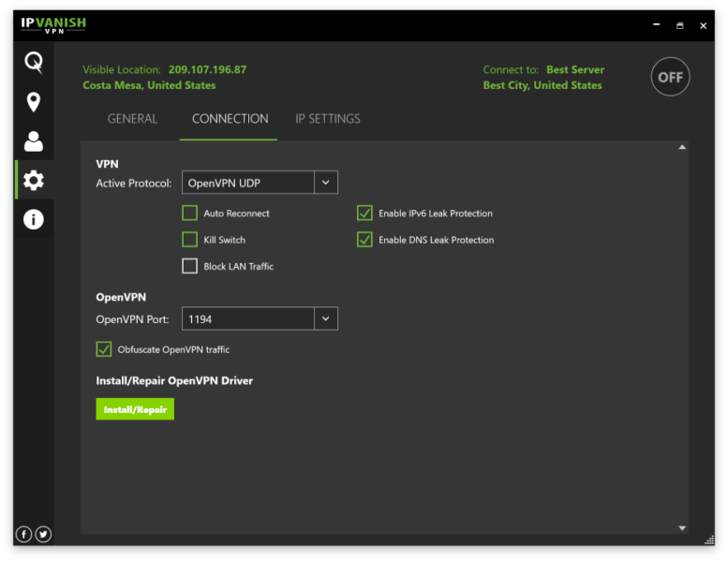This screenshot has height=562, width=728.
Task: Open the Twitter icon
Action: point(44,534)
